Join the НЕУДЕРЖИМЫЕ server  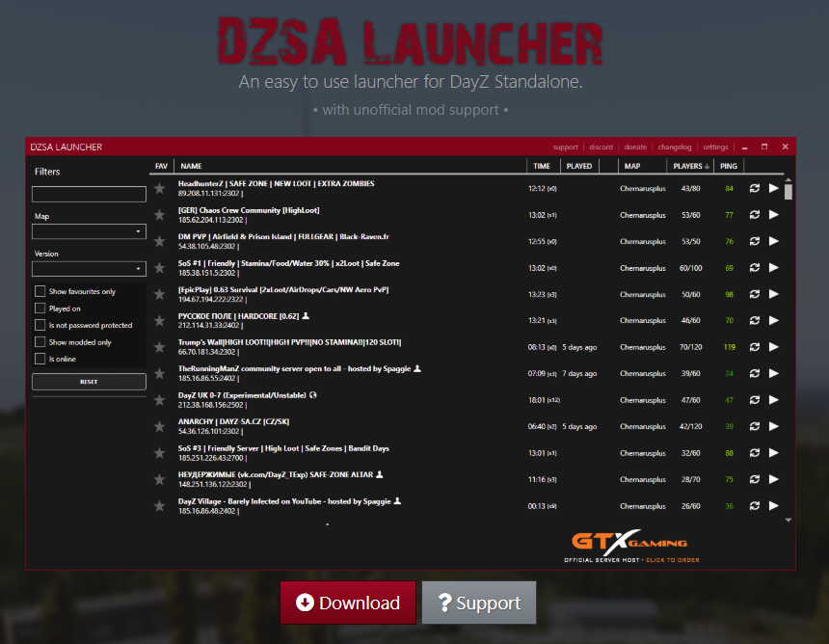773,479
